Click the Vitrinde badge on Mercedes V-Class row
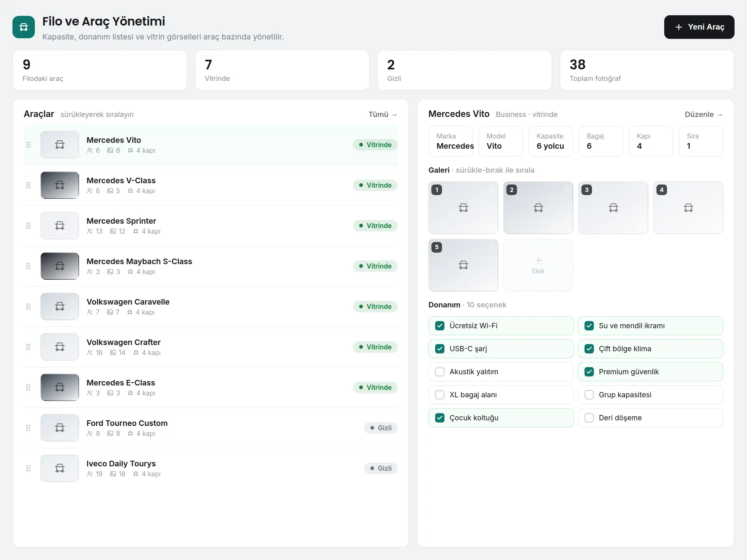The height and width of the screenshot is (560, 747). pyautogui.click(x=375, y=185)
